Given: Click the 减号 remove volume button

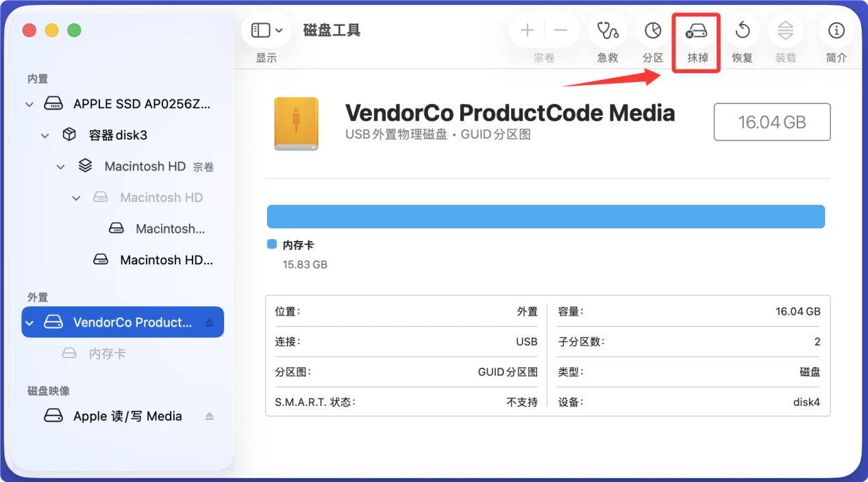Looking at the screenshot, I should click(x=562, y=30).
